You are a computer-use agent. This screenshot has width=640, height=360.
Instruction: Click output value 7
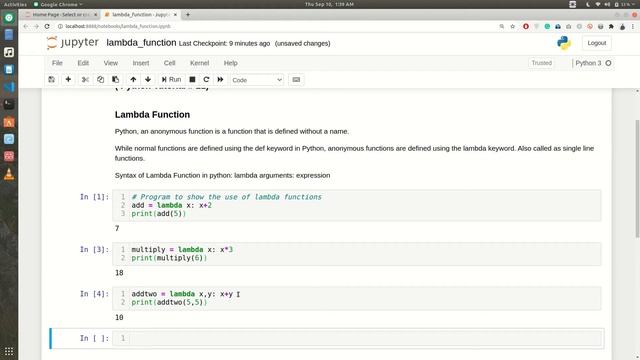pos(117,228)
